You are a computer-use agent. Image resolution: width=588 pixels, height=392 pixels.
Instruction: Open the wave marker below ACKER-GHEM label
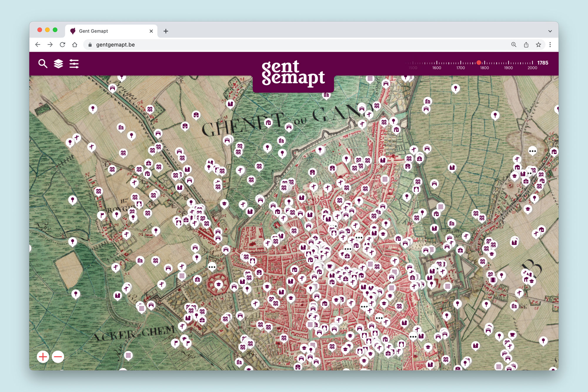point(128,355)
